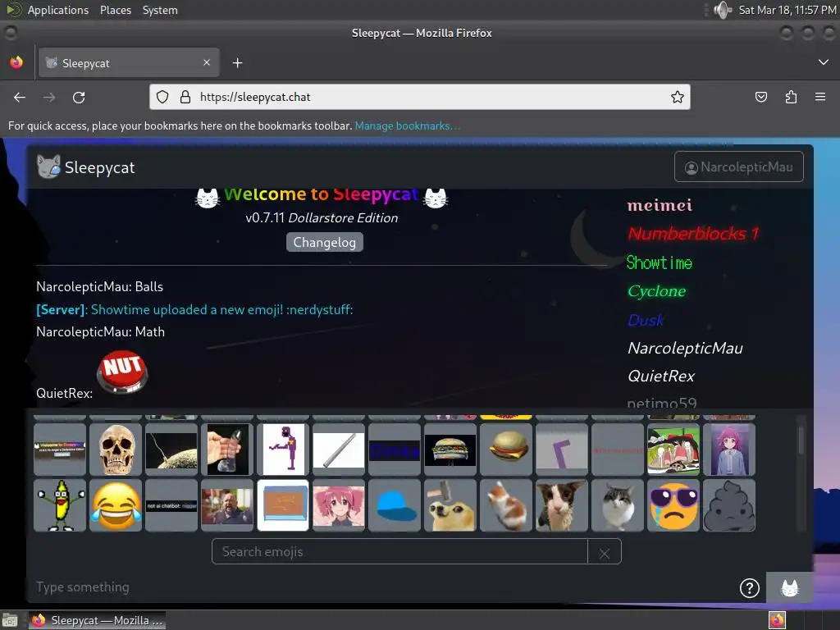Toggle the cat emoji picker button

coord(790,587)
